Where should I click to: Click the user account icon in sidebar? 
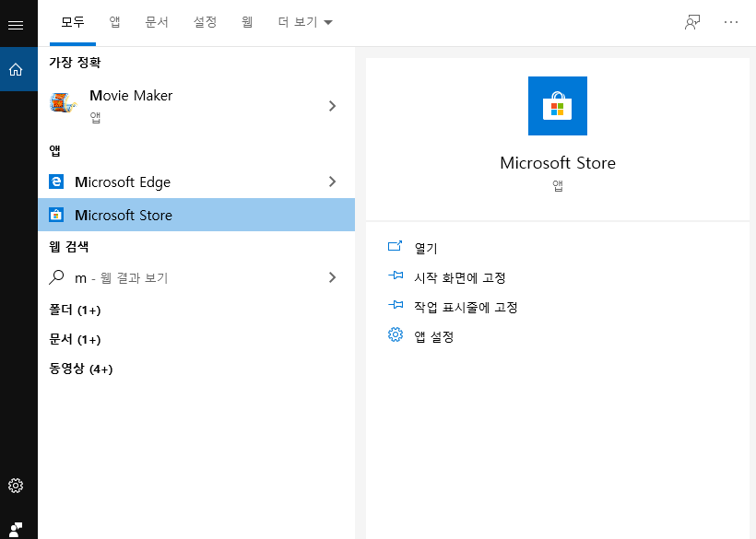point(16,530)
